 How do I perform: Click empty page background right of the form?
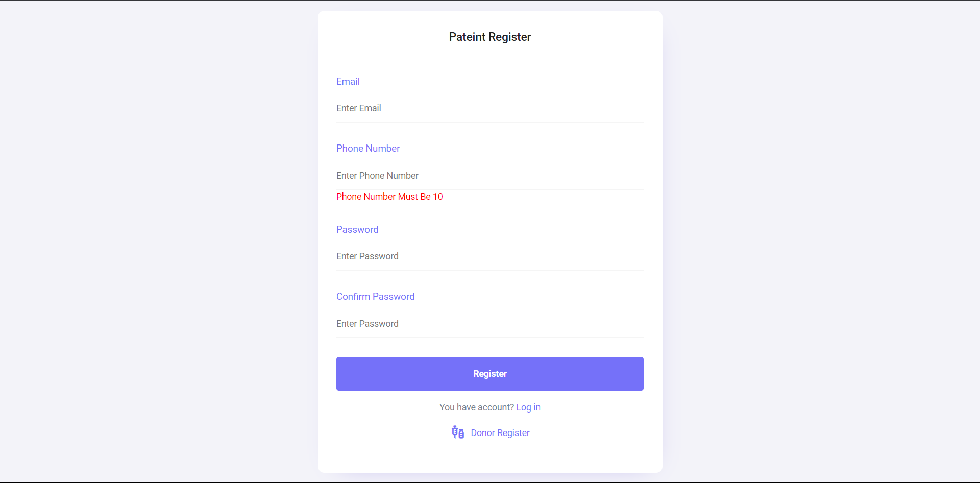[817, 240]
